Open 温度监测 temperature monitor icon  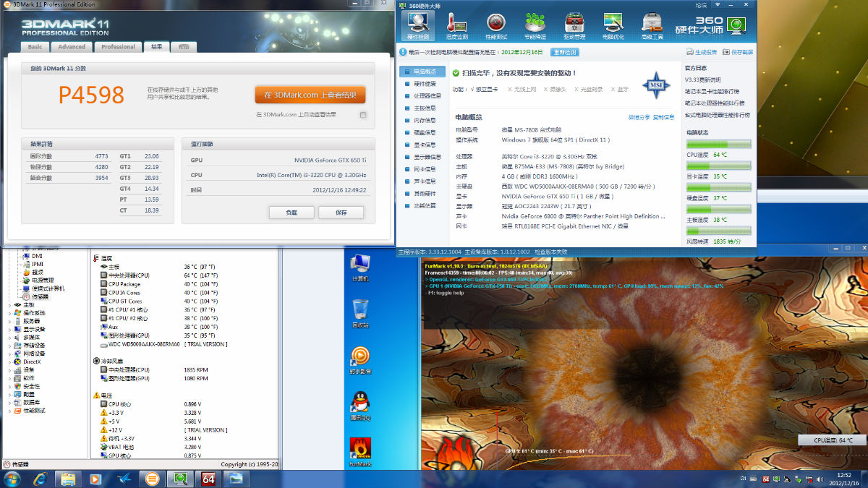[457, 26]
